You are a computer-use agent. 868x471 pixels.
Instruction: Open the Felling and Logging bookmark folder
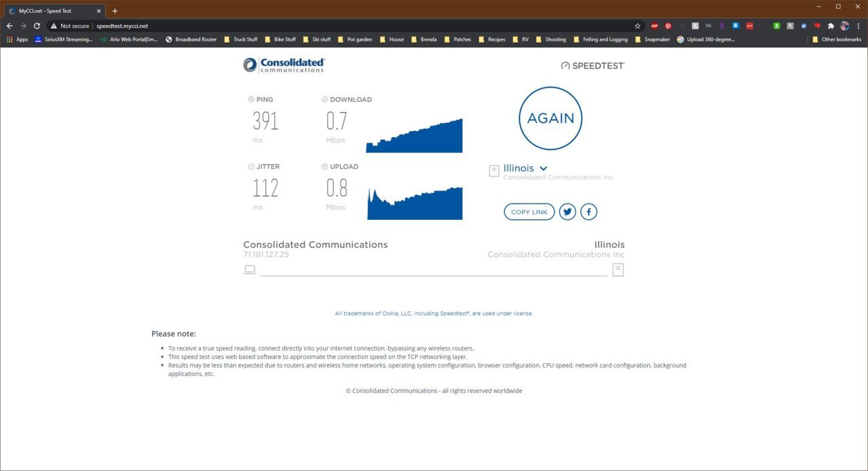coord(601,39)
